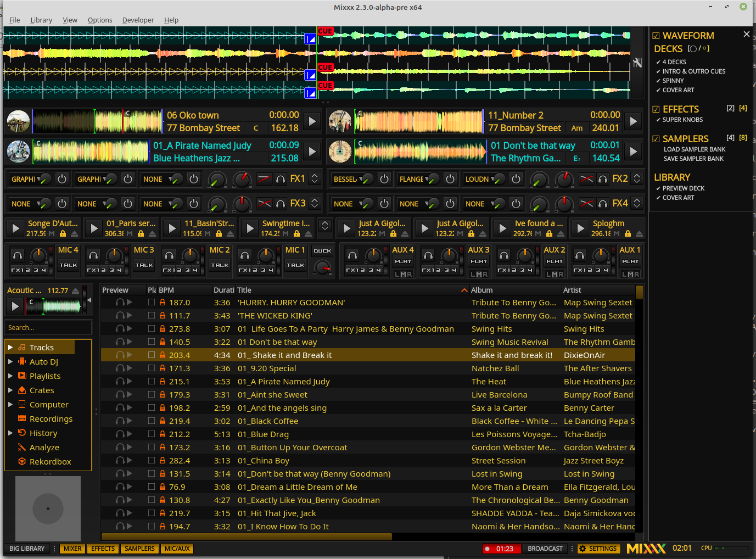
Task: Play the preview deck track
Action: click(15, 306)
